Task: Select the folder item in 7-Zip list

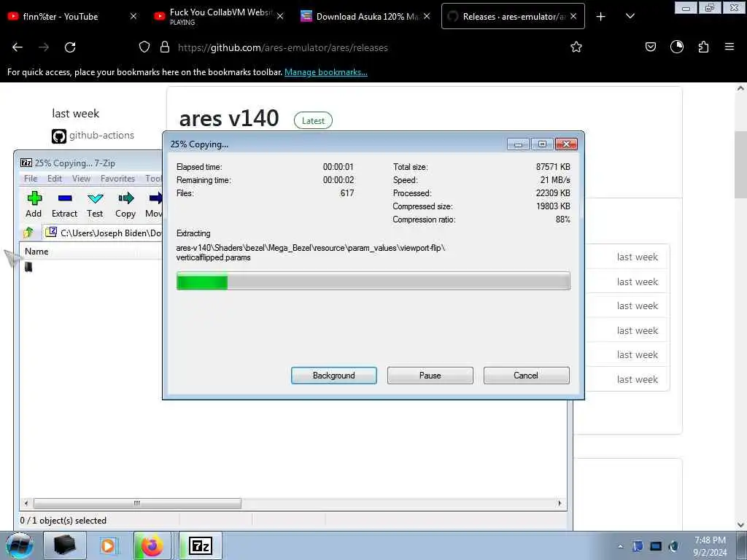Action: pyautogui.click(x=28, y=267)
